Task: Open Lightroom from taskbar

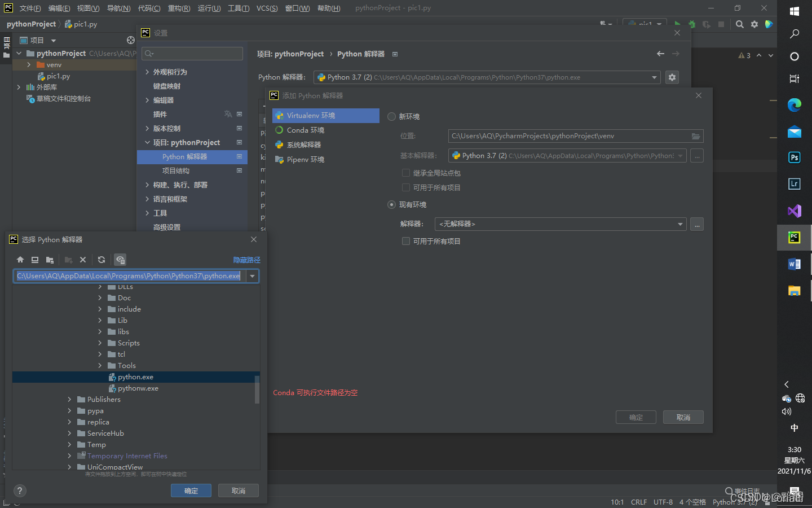Action: pyautogui.click(x=795, y=183)
